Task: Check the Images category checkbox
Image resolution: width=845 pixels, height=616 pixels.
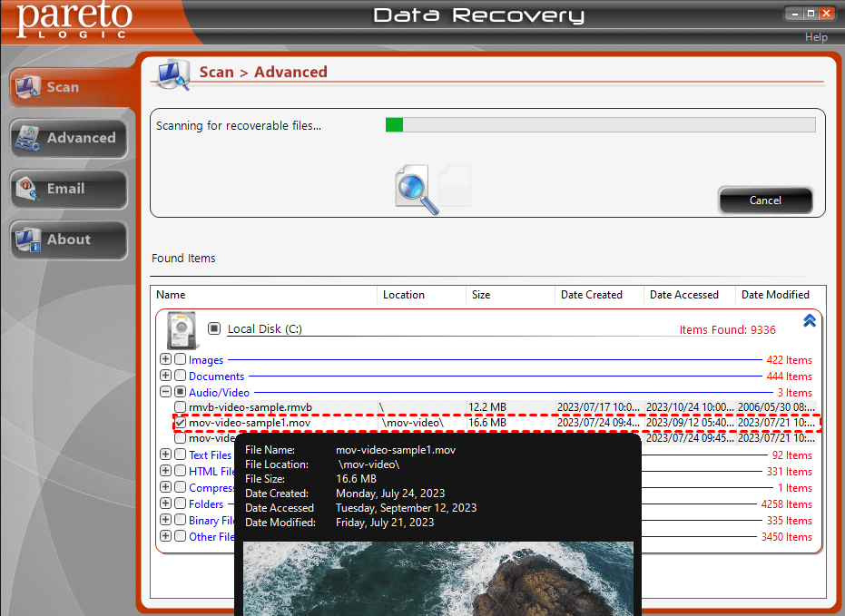Action: [180, 359]
